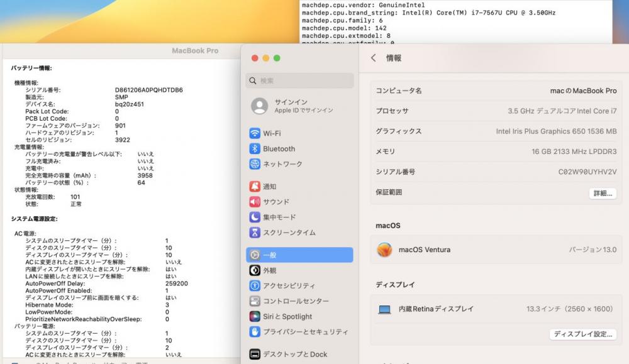Click machdep.cpu.vendor: GenuineIntel line

pyautogui.click(x=363, y=5)
